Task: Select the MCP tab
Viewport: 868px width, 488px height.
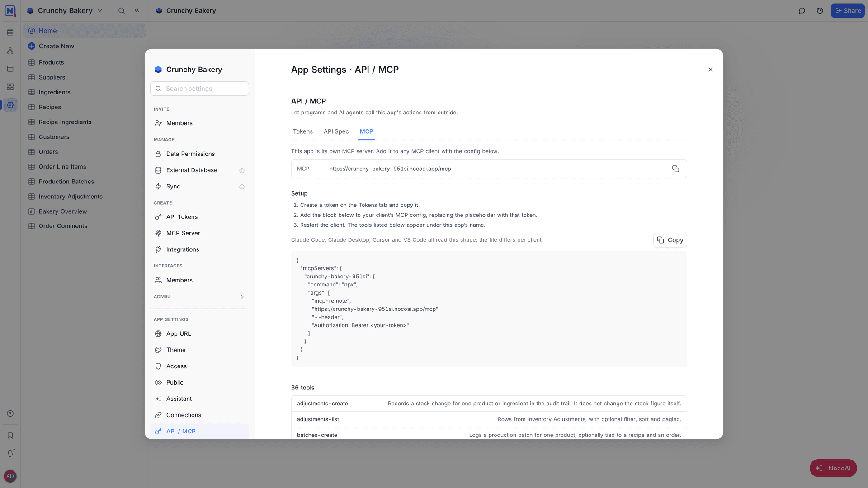Action: click(366, 131)
